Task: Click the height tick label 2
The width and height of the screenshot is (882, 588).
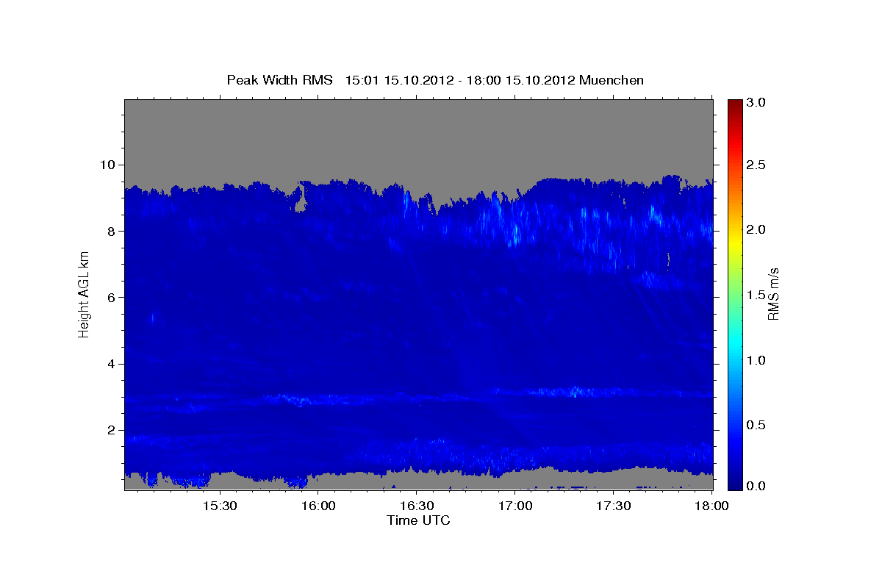Action: tap(113, 430)
